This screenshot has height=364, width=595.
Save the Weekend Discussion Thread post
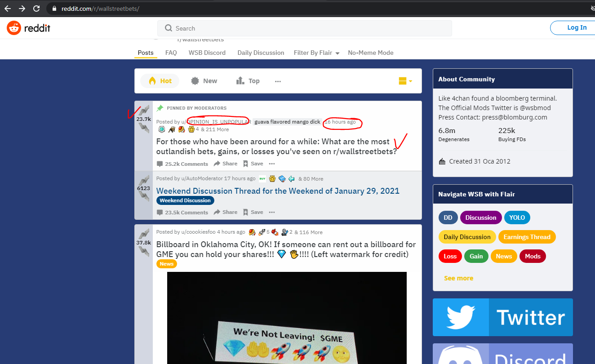click(x=253, y=212)
